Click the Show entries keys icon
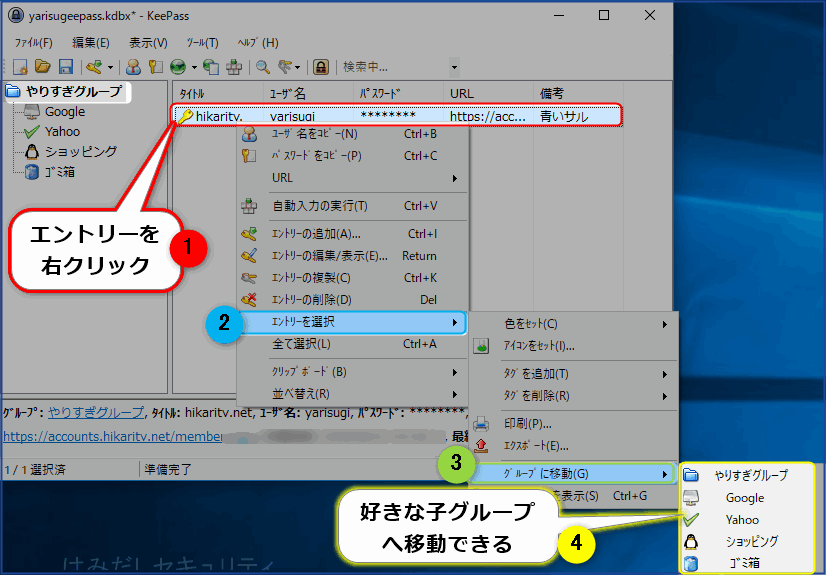The height and width of the screenshot is (575, 826). pos(284,67)
